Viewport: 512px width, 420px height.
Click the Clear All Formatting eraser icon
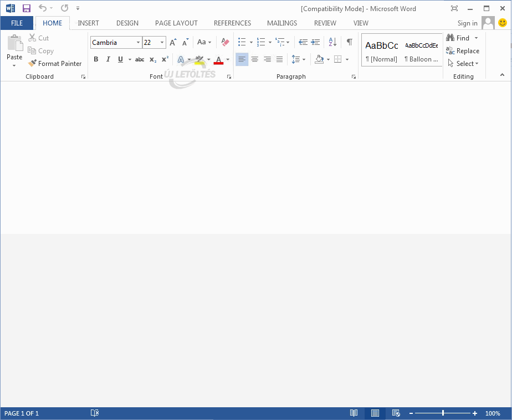click(x=224, y=42)
